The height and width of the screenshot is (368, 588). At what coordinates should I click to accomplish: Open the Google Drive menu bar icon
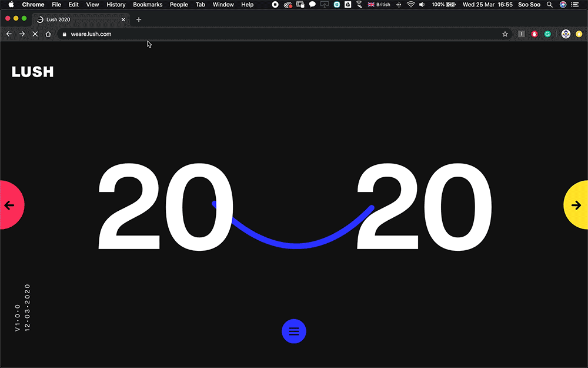click(x=348, y=5)
